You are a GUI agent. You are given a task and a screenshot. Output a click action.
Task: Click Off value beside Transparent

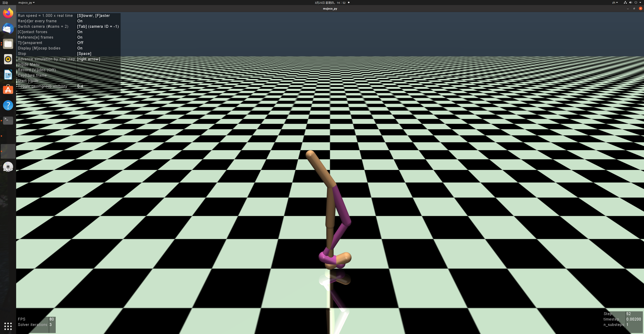[80, 43]
